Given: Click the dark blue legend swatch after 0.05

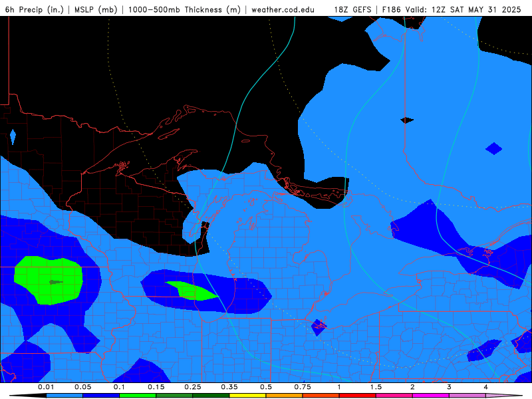Looking at the screenshot, I should 101,396.
